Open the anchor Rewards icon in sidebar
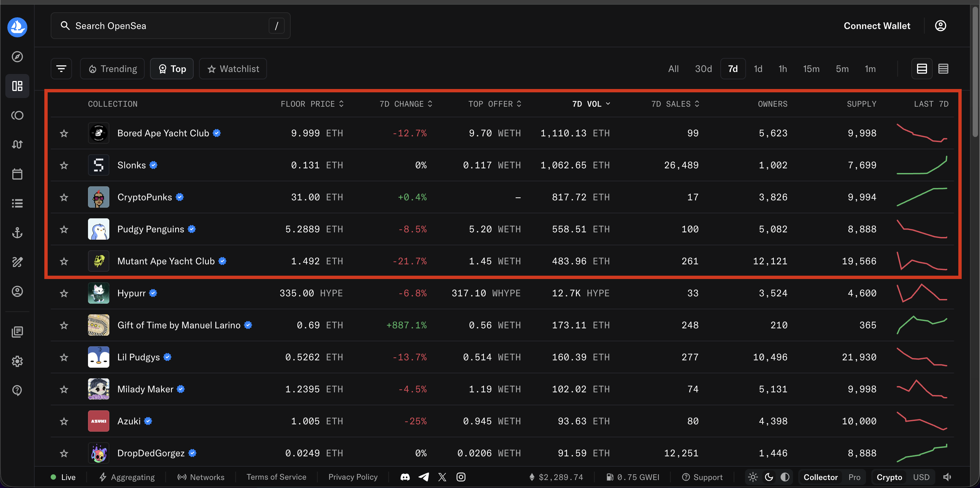The width and height of the screenshot is (980, 488). [17, 233]
